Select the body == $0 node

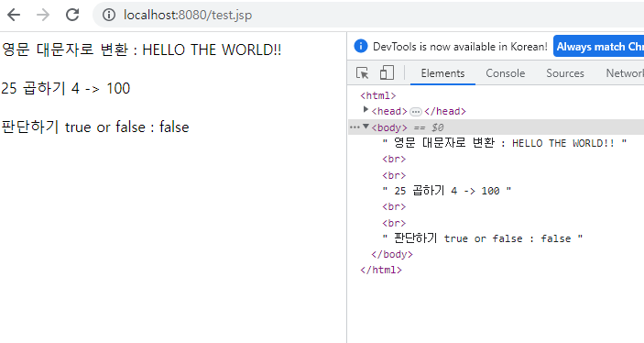pyautogui.click(x=497, y=127)
